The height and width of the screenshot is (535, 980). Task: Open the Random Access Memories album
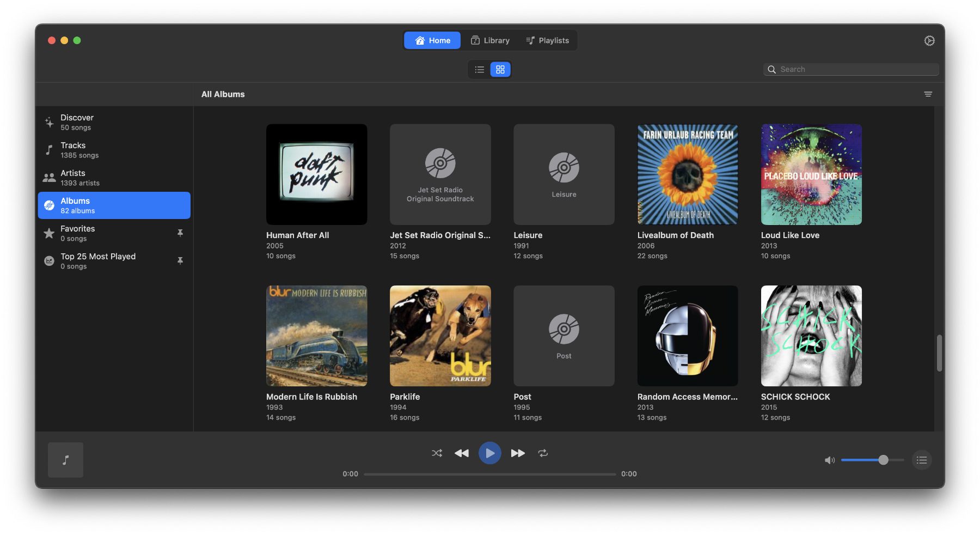click(x=687, y=336)
